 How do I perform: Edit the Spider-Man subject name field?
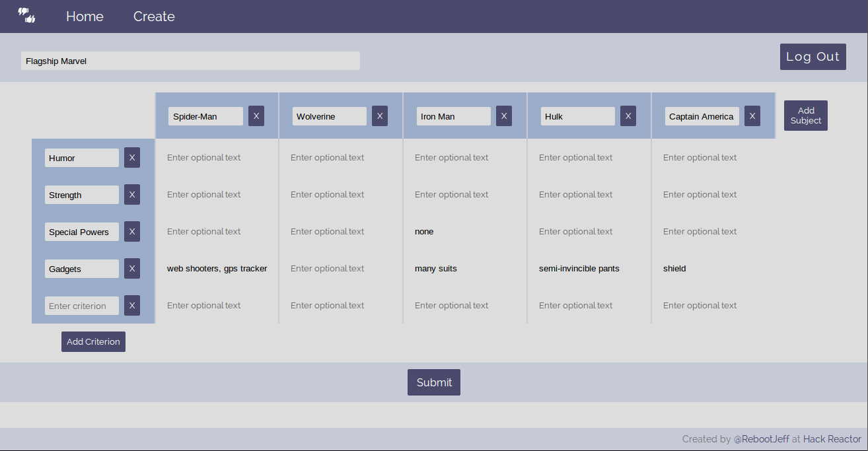click(205, 116)
